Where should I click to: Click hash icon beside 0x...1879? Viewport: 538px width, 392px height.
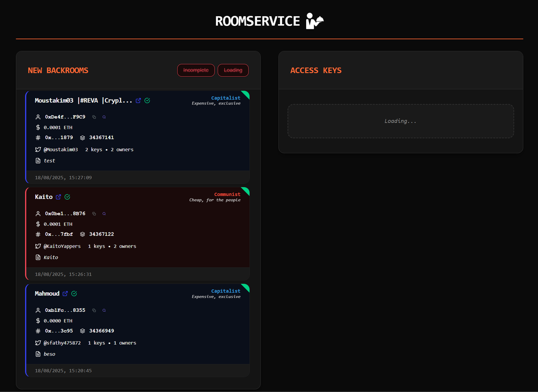38,138
